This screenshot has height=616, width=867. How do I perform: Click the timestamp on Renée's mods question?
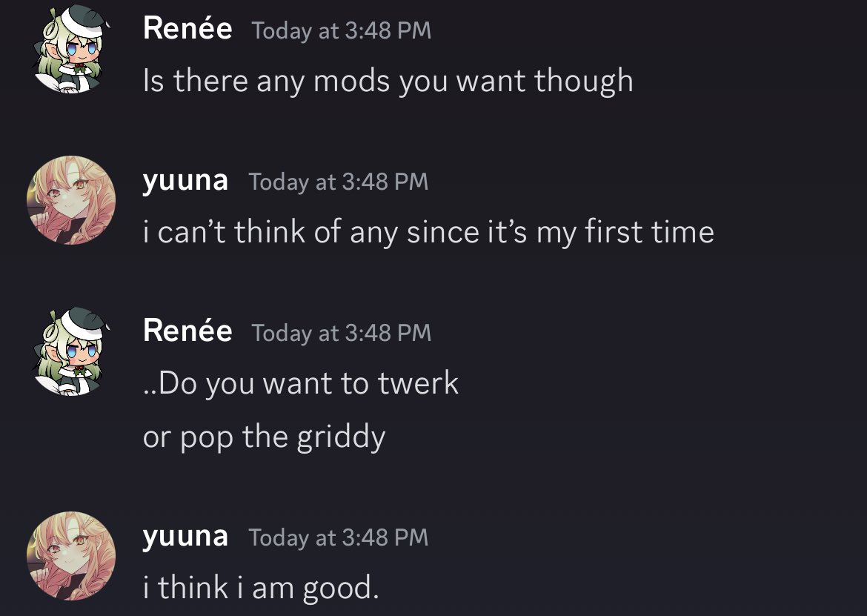(x=341, y=30)
